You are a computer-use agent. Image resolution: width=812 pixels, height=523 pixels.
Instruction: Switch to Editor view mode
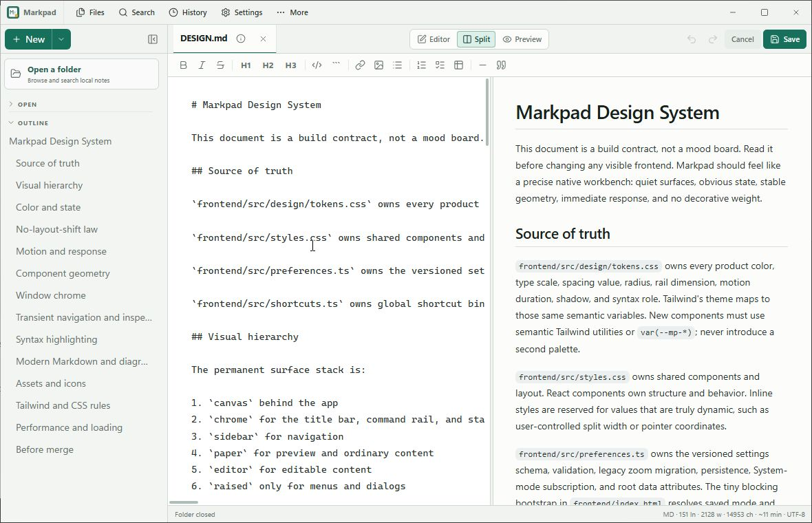tap(434, 39)
